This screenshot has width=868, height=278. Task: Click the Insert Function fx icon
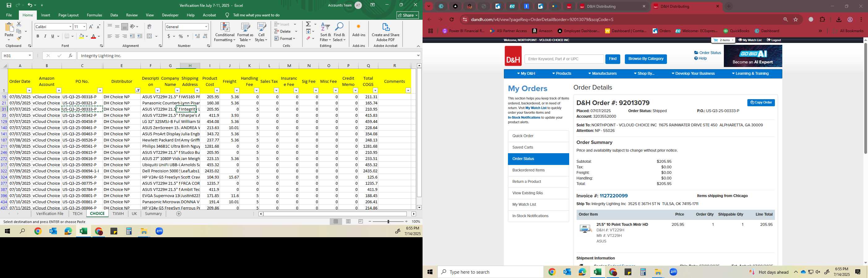pyautogui.click(x=70, y=56)
